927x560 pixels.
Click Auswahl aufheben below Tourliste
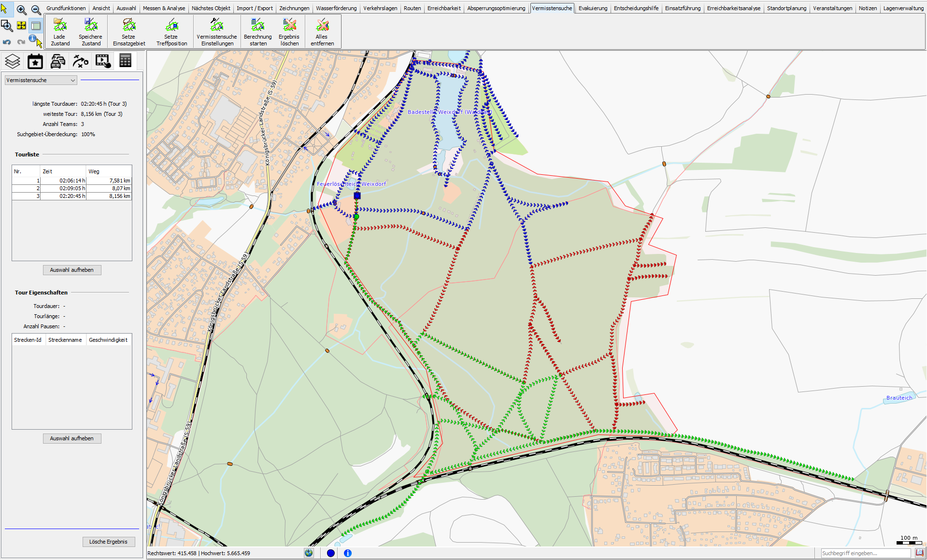72,270
